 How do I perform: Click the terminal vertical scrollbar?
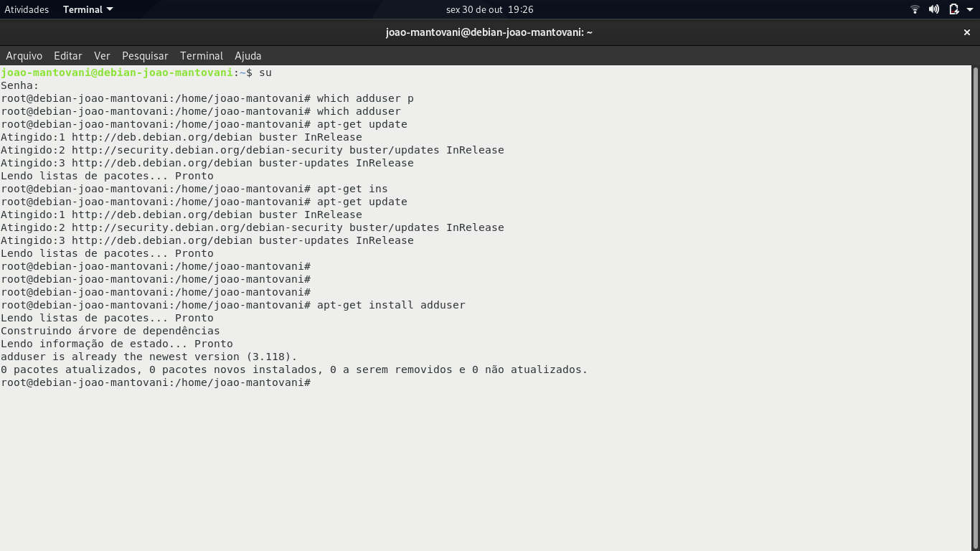point(976,309)
